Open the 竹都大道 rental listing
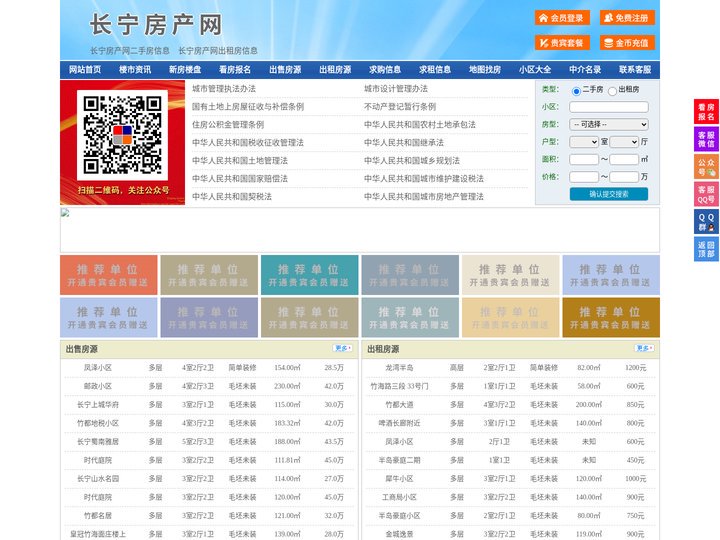Viewport: 720px width, 540px height. [399, 405]
